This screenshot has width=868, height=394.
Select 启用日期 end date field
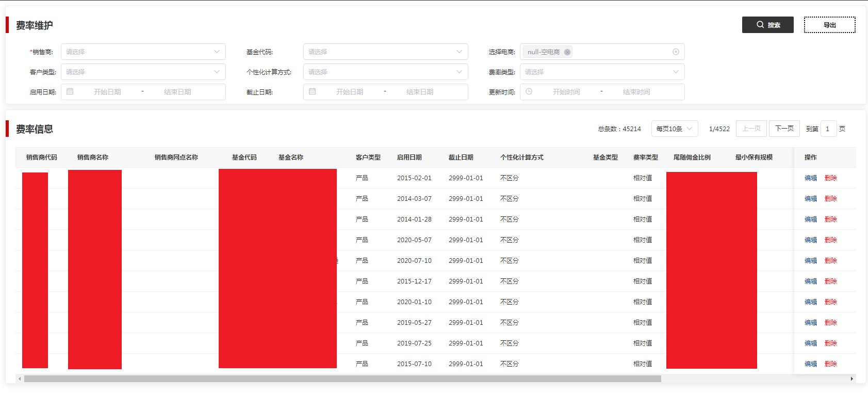[x=177, y=92]
